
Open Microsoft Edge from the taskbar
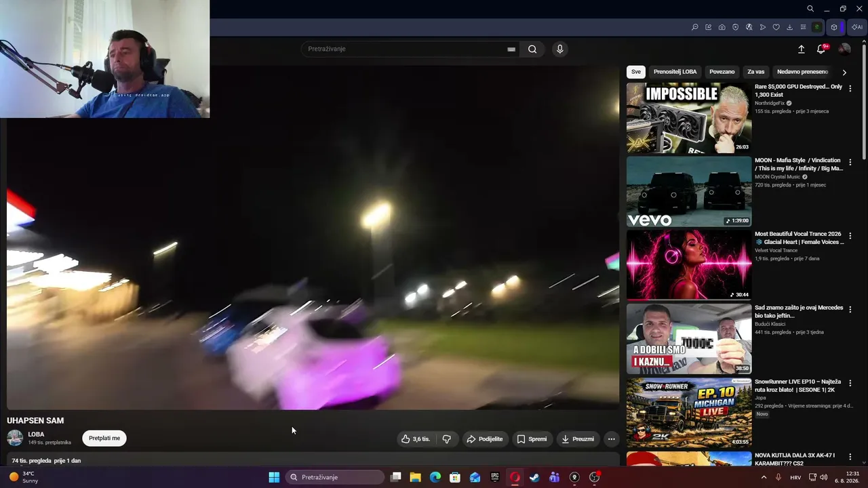click(435, 477)
